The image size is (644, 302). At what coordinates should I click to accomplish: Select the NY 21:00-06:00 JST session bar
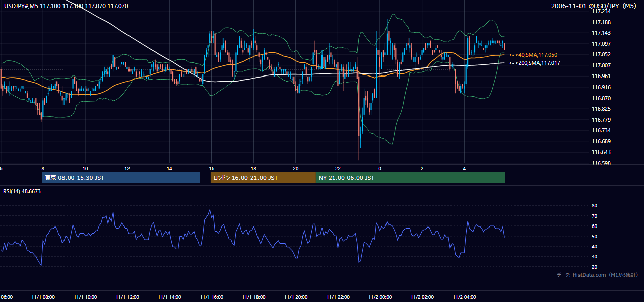(x=411, y=178)
